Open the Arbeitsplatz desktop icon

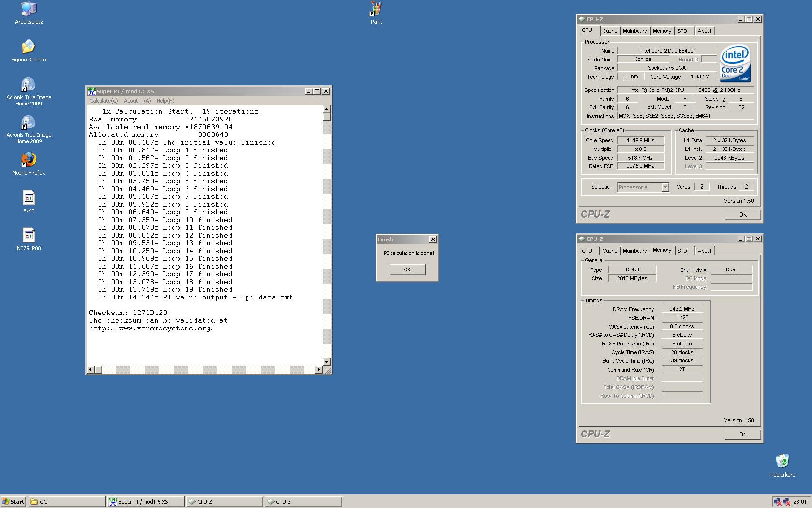[x=29, y=13]
